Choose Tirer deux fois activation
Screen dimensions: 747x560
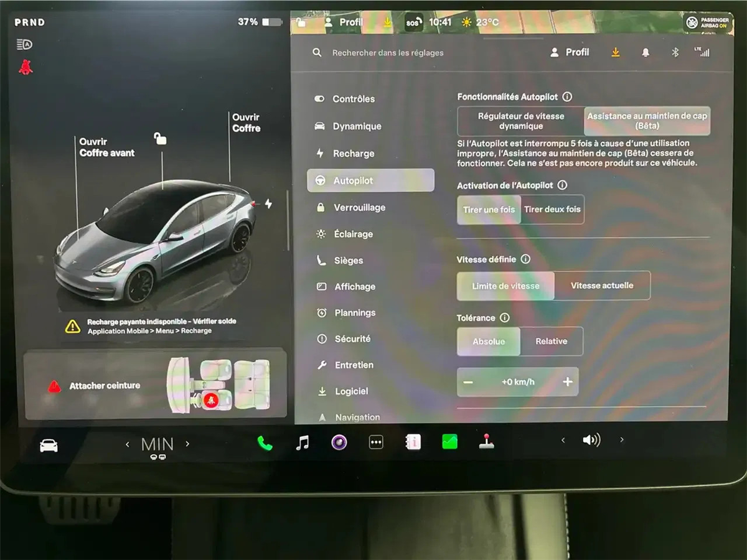552,210
